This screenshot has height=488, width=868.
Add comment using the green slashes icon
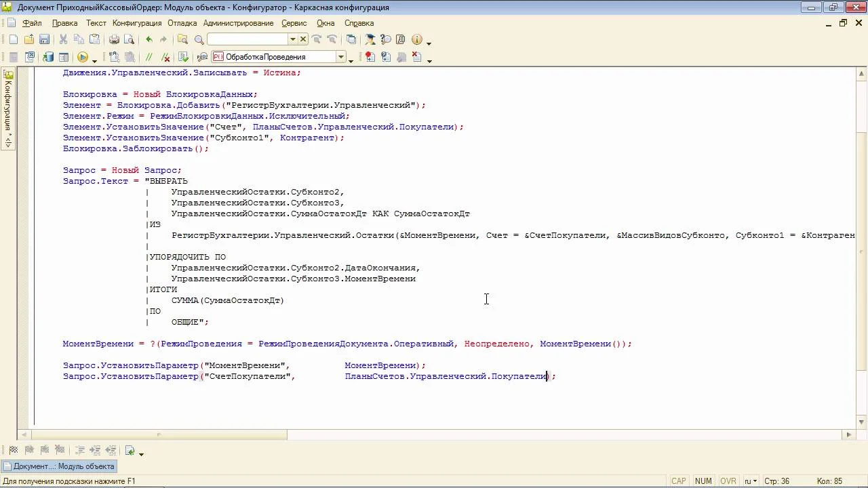(149, 58)
